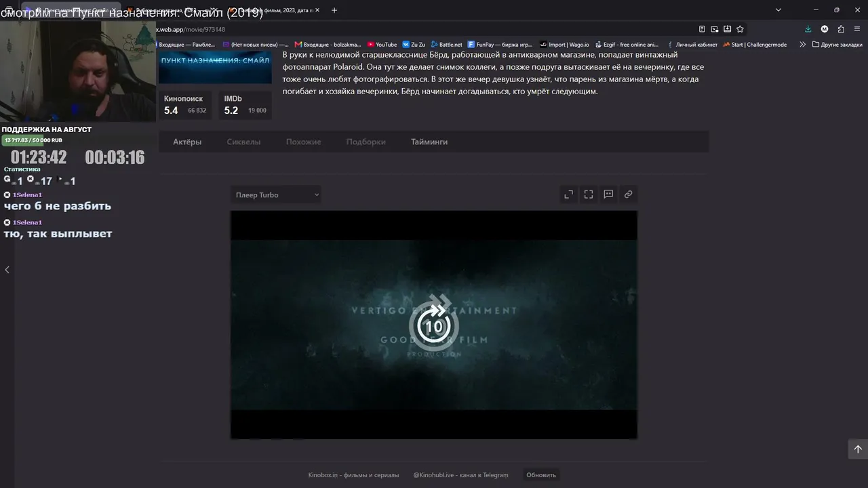Collapse the left panel with the arrow
868x488 pixels.
click(x=7, y=270)
